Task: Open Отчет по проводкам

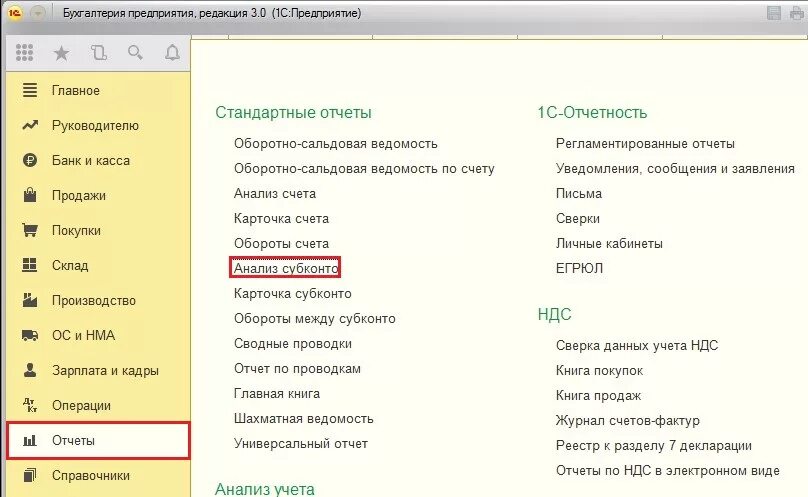Action: tap(297, 369)
